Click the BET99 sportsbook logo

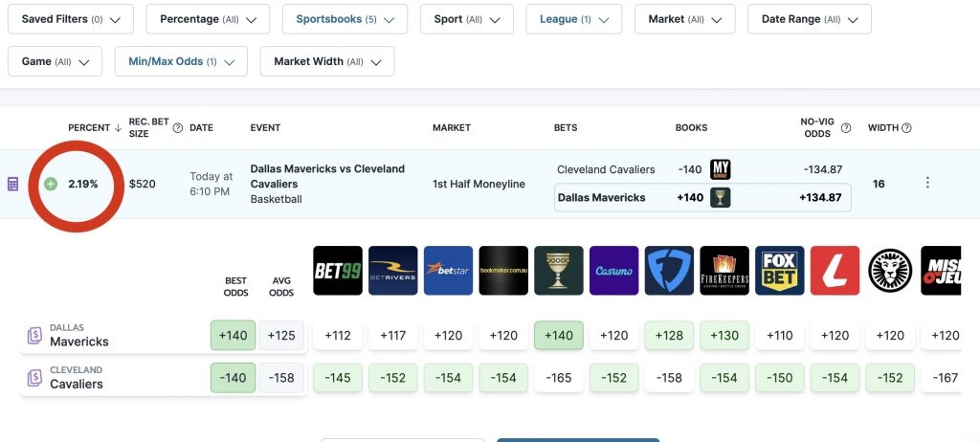[x=338, y=271]
